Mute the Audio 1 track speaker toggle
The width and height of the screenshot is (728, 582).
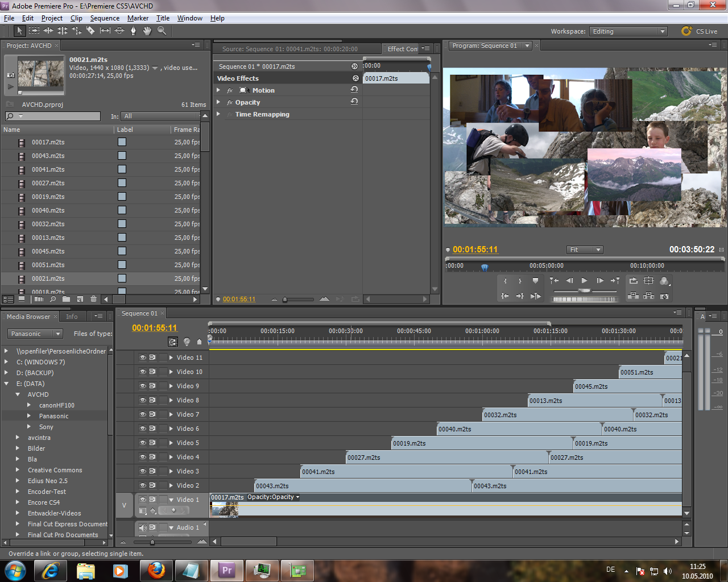click(x=143, y=527)
